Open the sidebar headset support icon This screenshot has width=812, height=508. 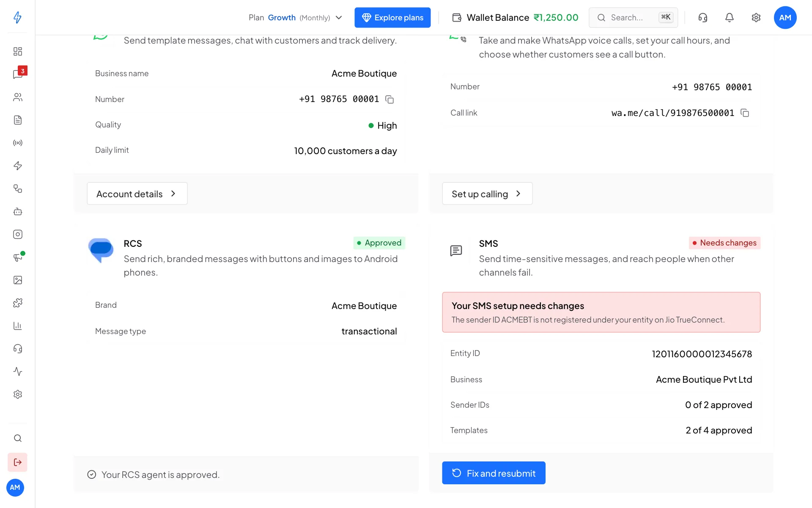(x=17, y=348)
